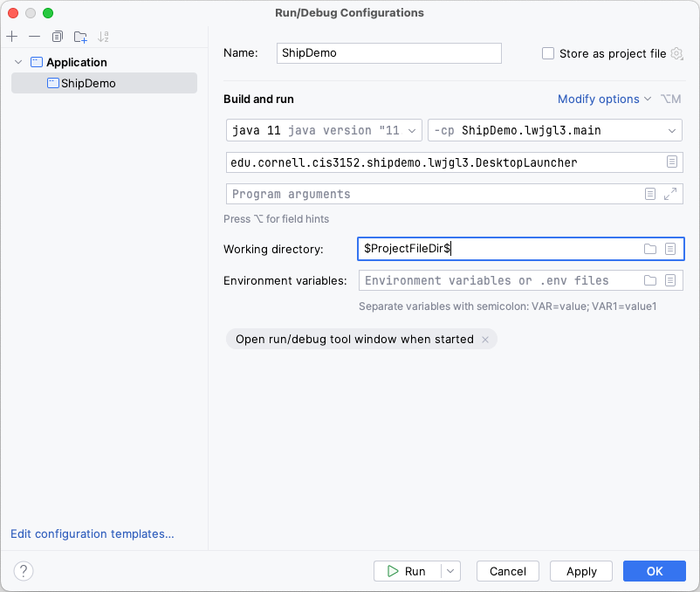700x592 pixels.
Task: Click the Copy Configuration icon
Action: point(58,37)
